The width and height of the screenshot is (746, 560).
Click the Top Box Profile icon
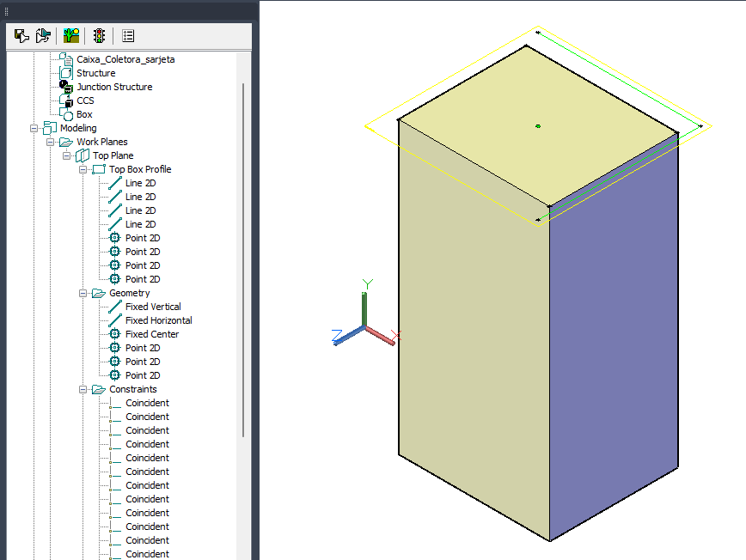pyautogui.click(x=99, y=169)
